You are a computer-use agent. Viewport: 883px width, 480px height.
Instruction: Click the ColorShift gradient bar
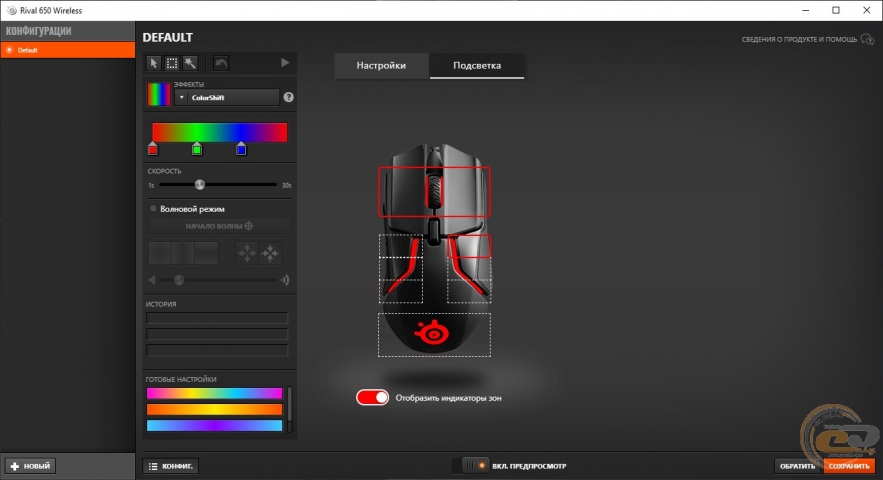point(220,132)
